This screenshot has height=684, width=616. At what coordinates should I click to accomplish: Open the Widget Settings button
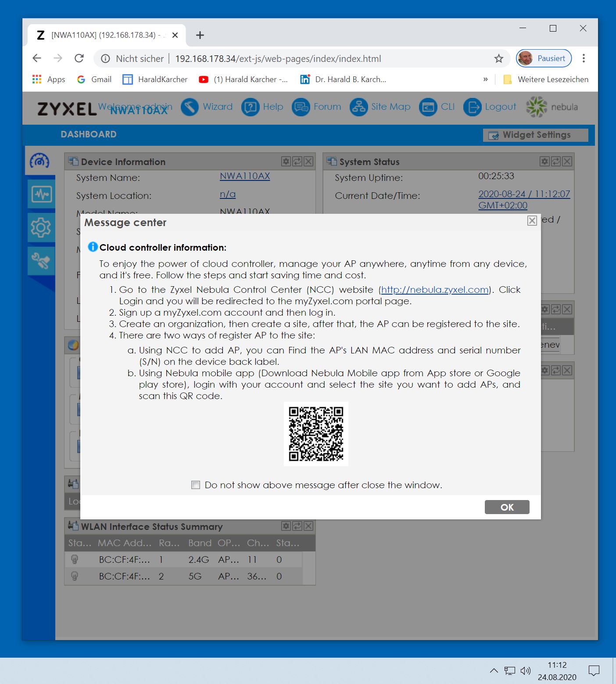535,135
